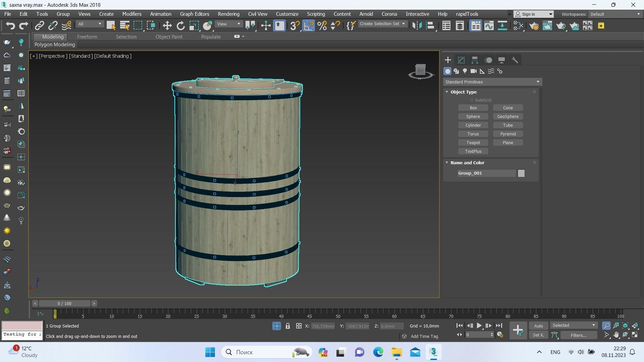Choose Select and Rotate tool
The height and width of the screenshot is (362, 644).
pos(180,25)
